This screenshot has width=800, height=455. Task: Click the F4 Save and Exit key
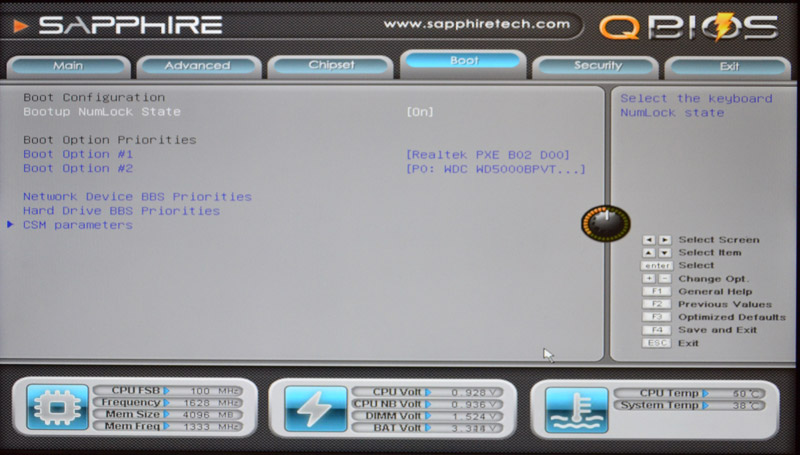coord(657,330)
